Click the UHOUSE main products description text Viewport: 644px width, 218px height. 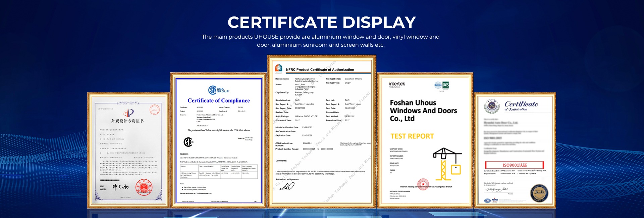point(321,41)
